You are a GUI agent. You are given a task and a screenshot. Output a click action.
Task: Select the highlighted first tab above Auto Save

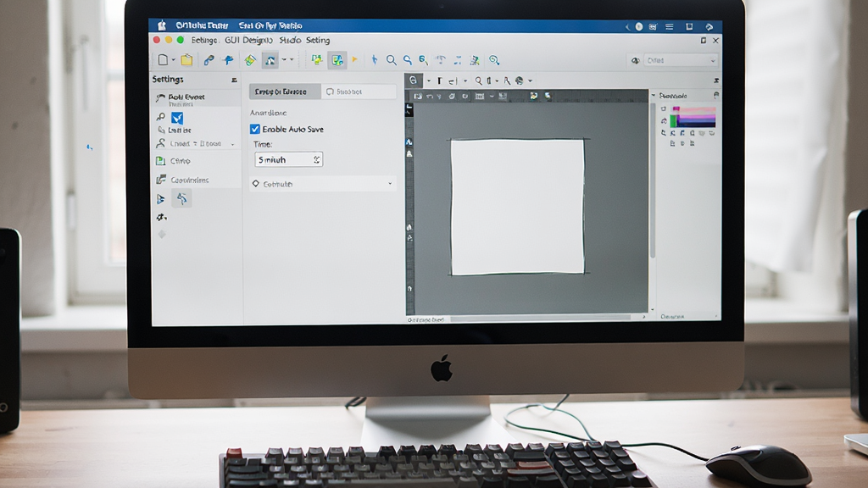click(285, 91)
